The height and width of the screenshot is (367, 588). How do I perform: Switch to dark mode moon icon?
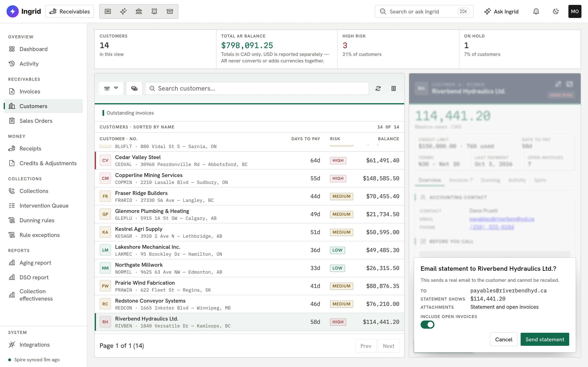coord(556,11)
